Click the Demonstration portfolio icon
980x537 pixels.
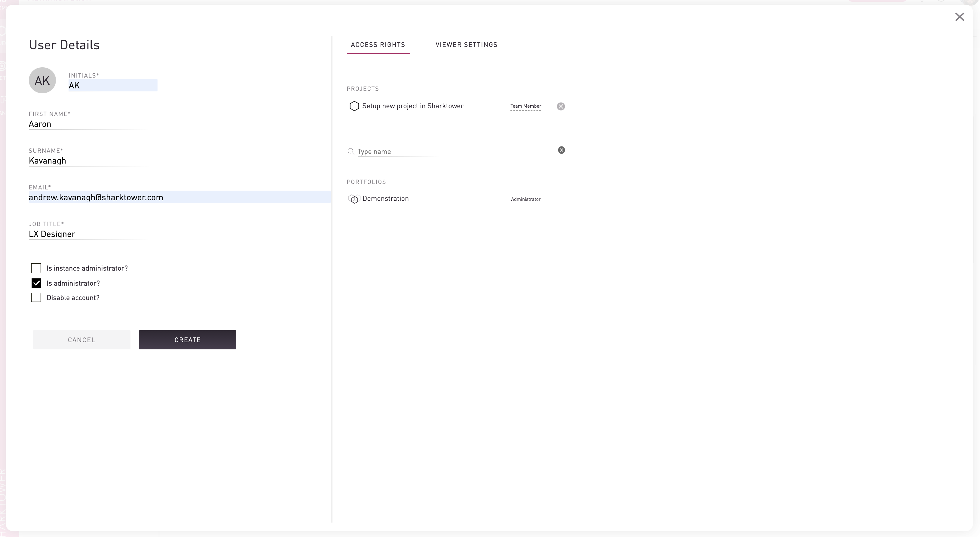tap(354, 199)
